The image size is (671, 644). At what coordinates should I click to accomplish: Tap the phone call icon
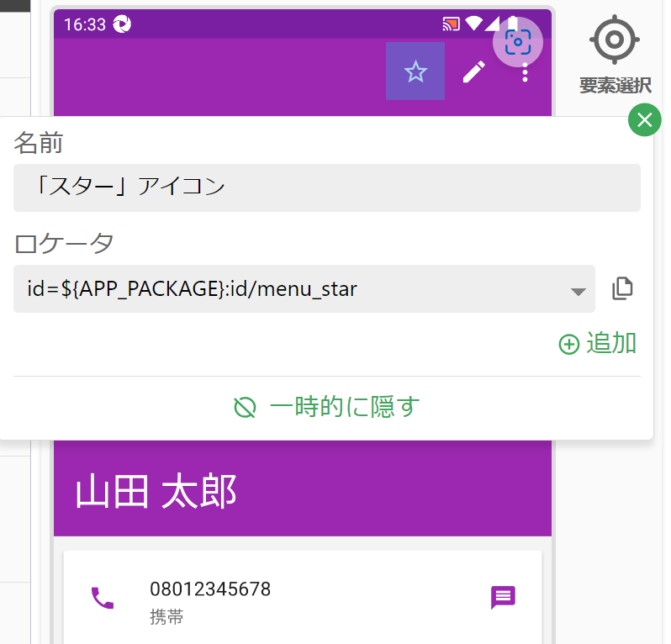point(103,598)
